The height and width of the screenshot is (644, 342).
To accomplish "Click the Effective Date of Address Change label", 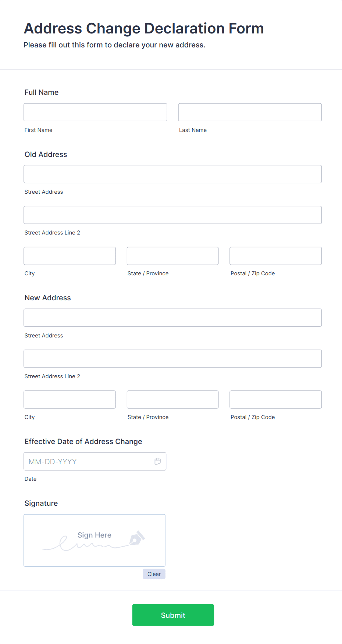I will pos(83,441).
